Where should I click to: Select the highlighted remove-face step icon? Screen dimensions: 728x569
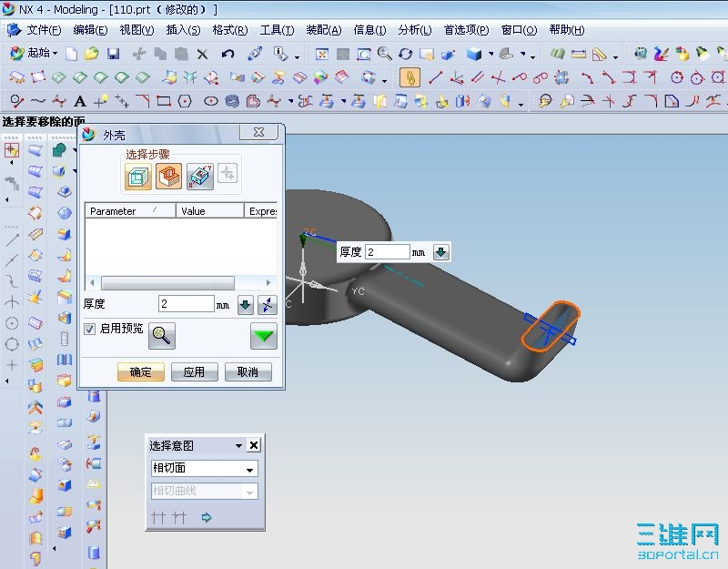(x=168, y=177)
